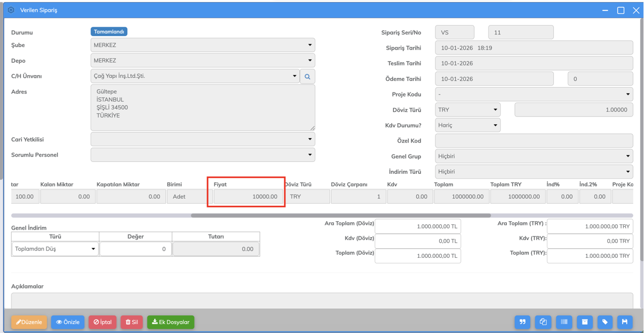
Task: Click the Düzenle button
Action: pos(29,322)
